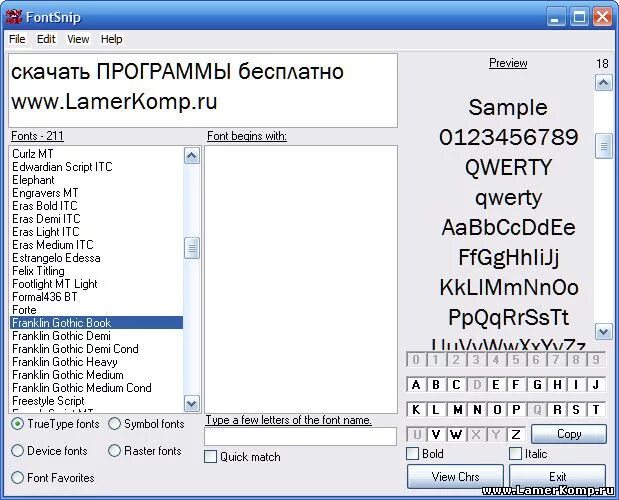619x500 pixels.
Task: Click the letter C filter button
Action: pos(456,385)
